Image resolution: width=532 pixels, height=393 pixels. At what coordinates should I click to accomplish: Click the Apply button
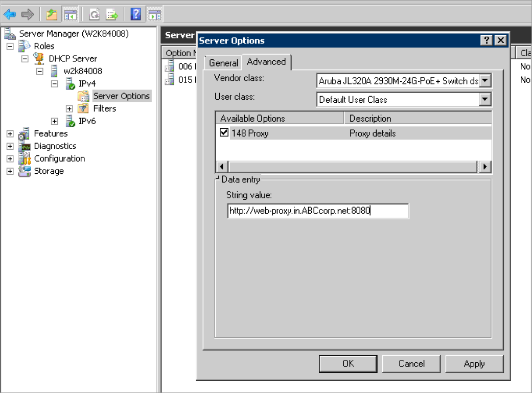tap(474, 363)
